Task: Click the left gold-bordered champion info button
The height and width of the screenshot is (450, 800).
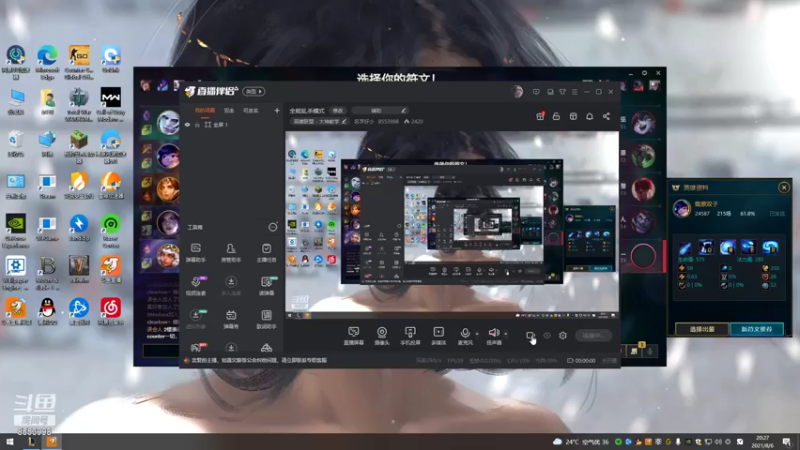Action: [x=702, y=329]
